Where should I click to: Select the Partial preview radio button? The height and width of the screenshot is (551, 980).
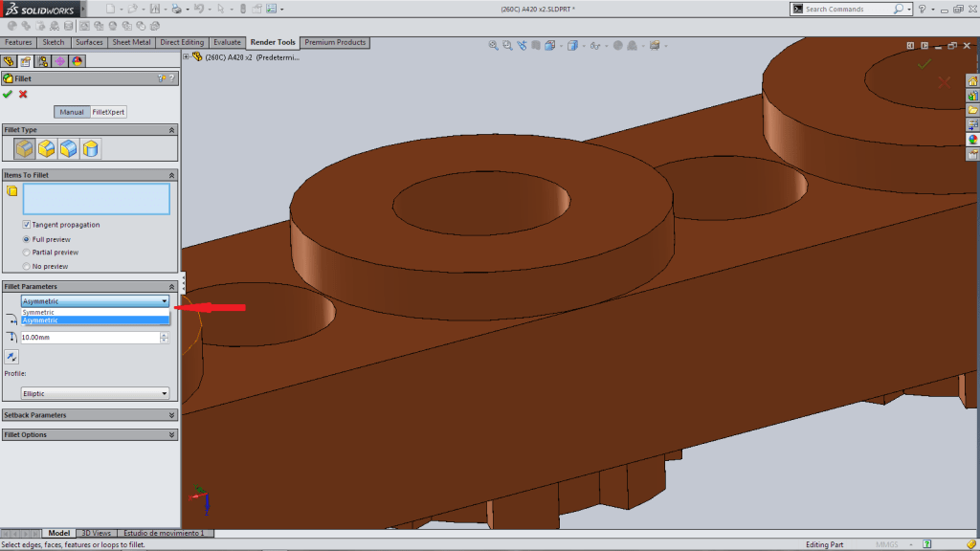[26, 253]
